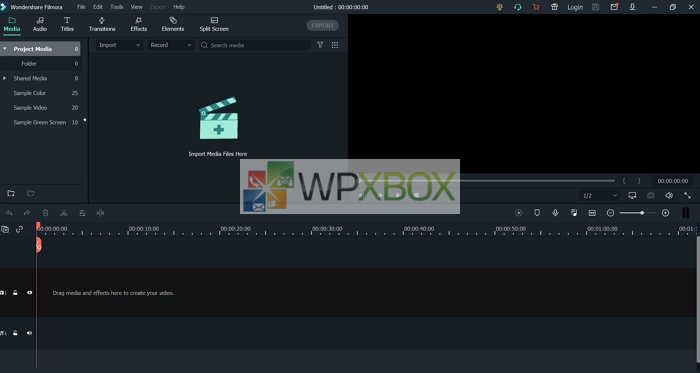Open the shopping cart icon
The image size is (700, 373).
coord(536,7)
